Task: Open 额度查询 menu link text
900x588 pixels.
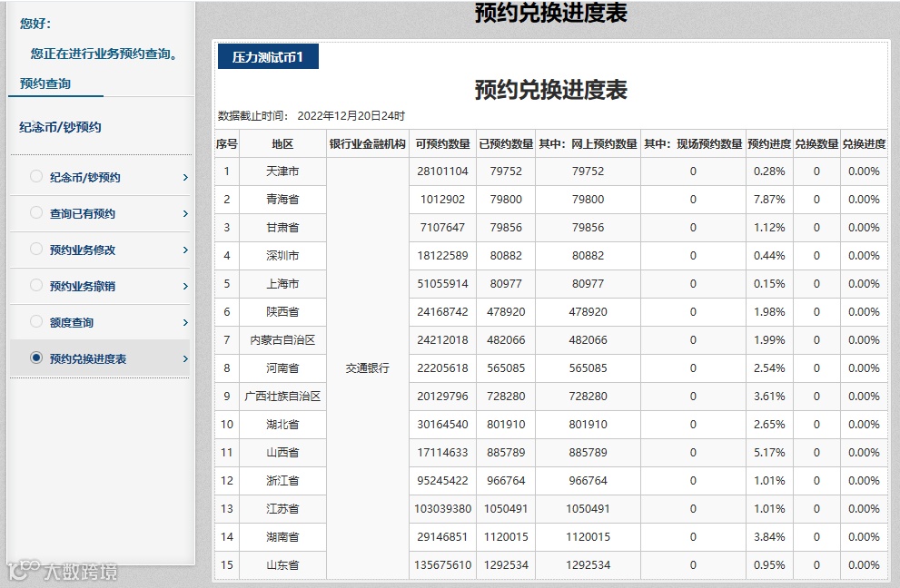Action: [x=72, y=322]
